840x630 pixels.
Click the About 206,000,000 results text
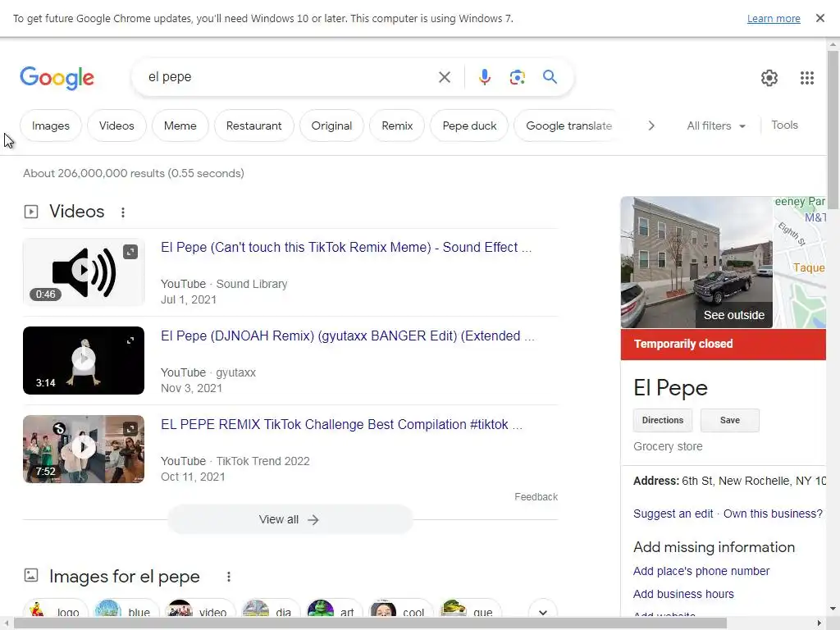tap(134, 174)
